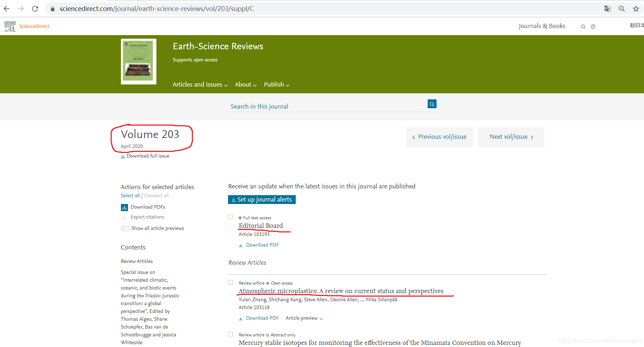Click the ScienceDirect home link
Viewport: 644px width, 347px height.
click(34, 26)
